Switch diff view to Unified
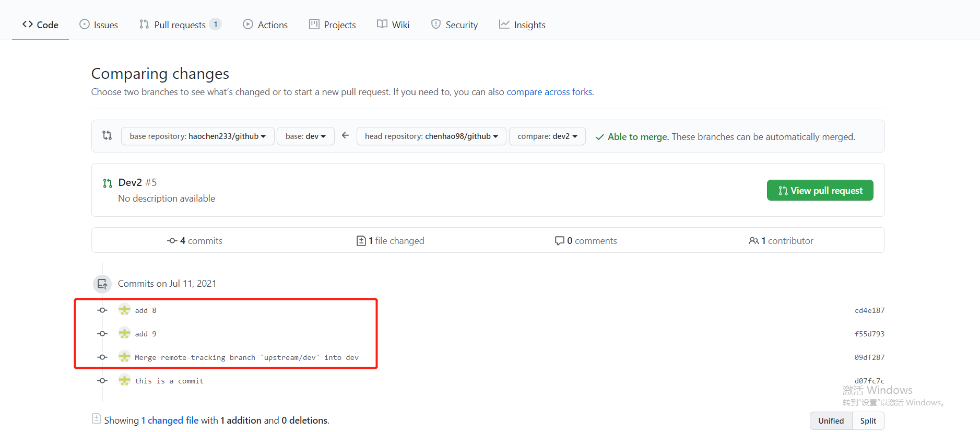 [x=831, y=421]
